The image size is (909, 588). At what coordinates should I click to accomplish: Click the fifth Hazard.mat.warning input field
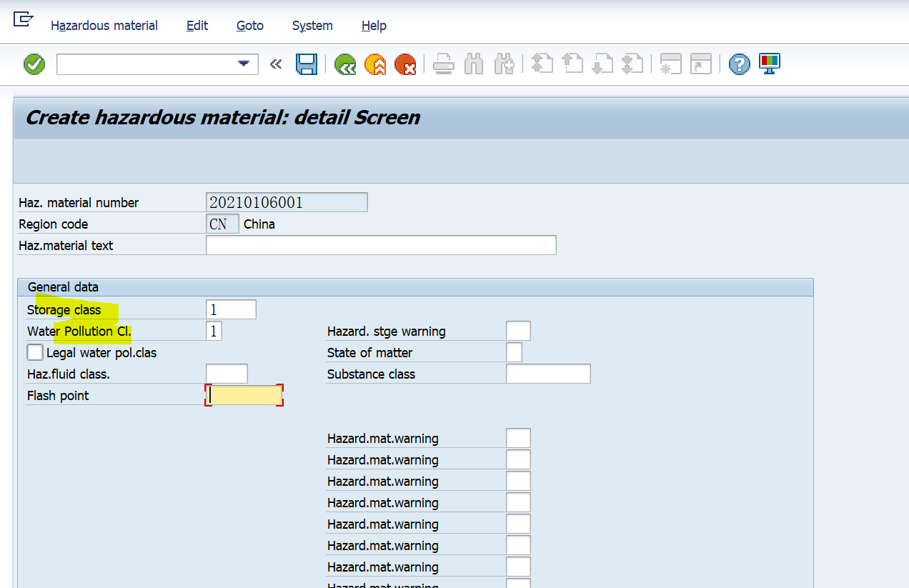pos(518,524)
